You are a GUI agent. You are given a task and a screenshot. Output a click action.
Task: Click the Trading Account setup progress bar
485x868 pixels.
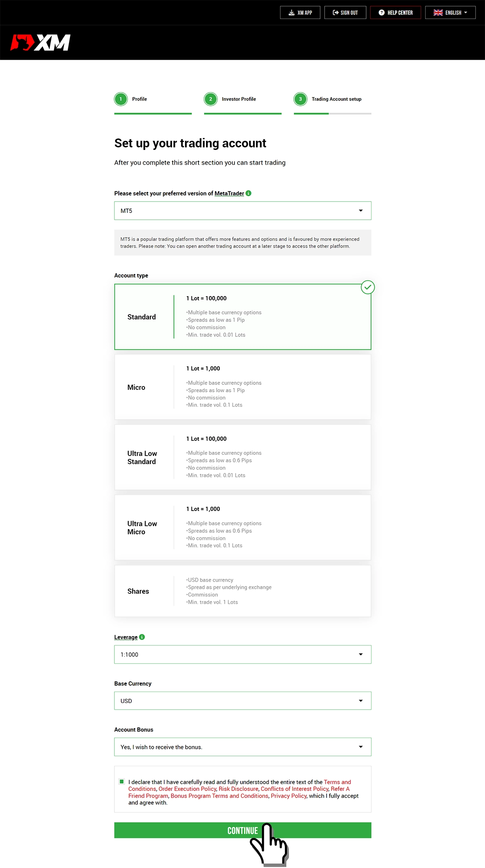332,113
